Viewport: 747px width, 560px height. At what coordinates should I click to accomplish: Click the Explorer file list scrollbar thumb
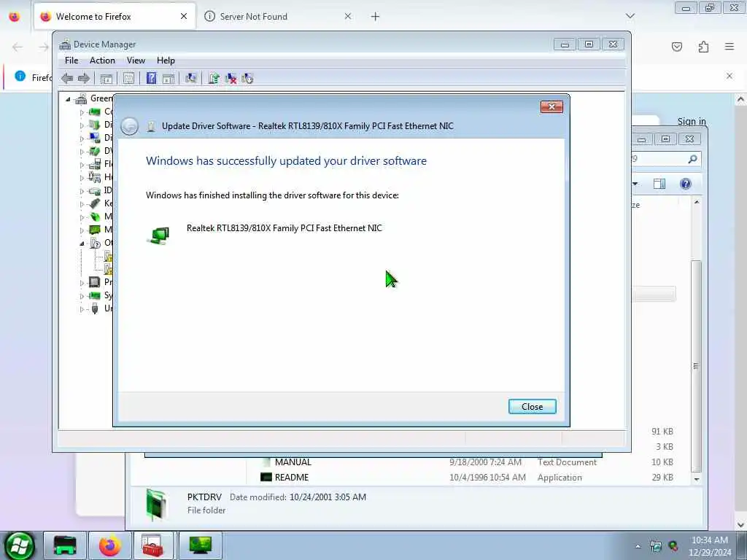[x=696, y=365]
